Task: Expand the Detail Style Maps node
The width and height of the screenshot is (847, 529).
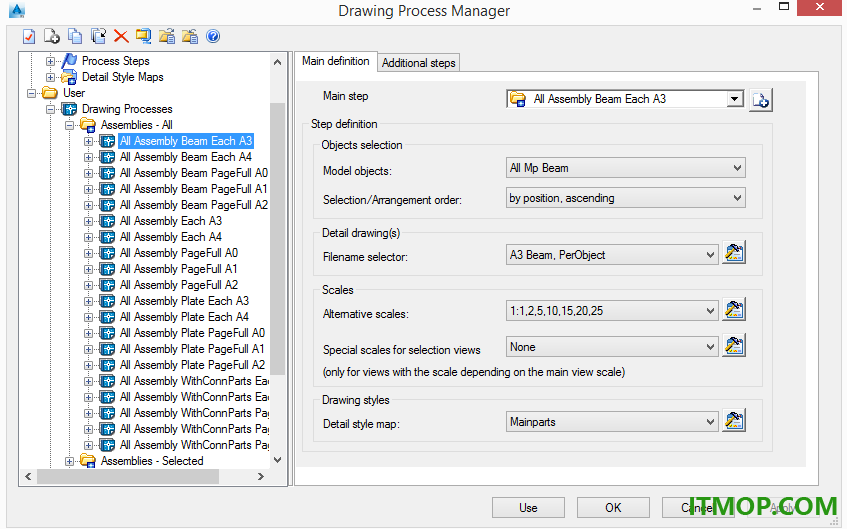Action: (50, 77)
